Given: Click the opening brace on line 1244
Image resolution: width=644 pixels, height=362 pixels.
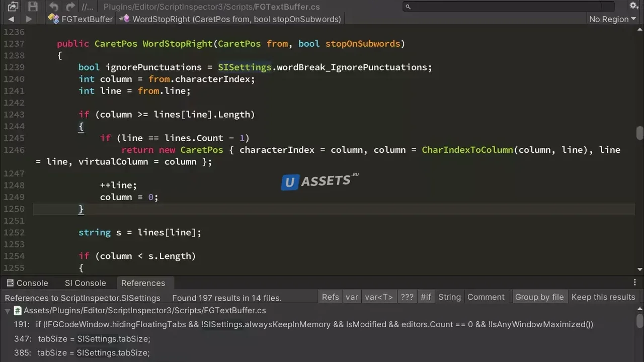Looking at the screenshot, I should 81,126.
